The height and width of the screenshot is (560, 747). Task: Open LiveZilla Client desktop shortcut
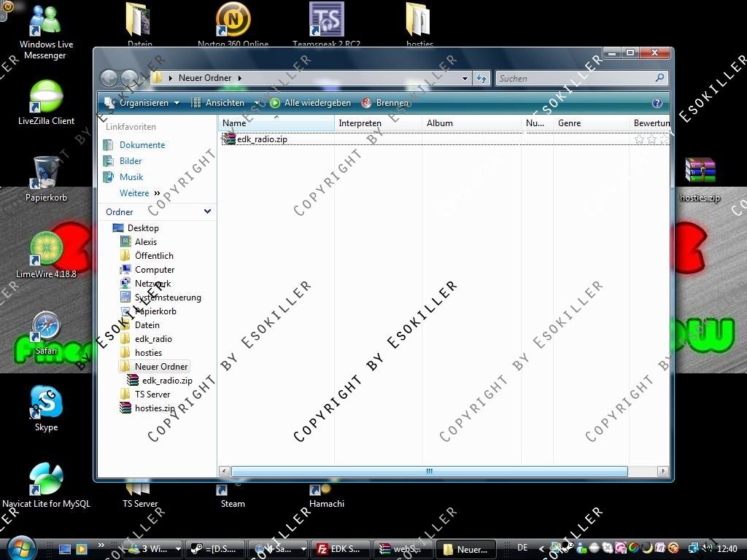[46, 104]
